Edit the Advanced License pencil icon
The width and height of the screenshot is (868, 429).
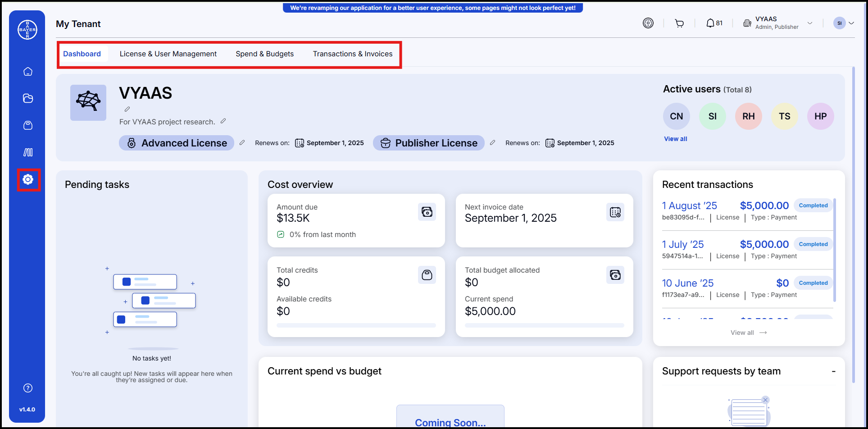point(242,142)
